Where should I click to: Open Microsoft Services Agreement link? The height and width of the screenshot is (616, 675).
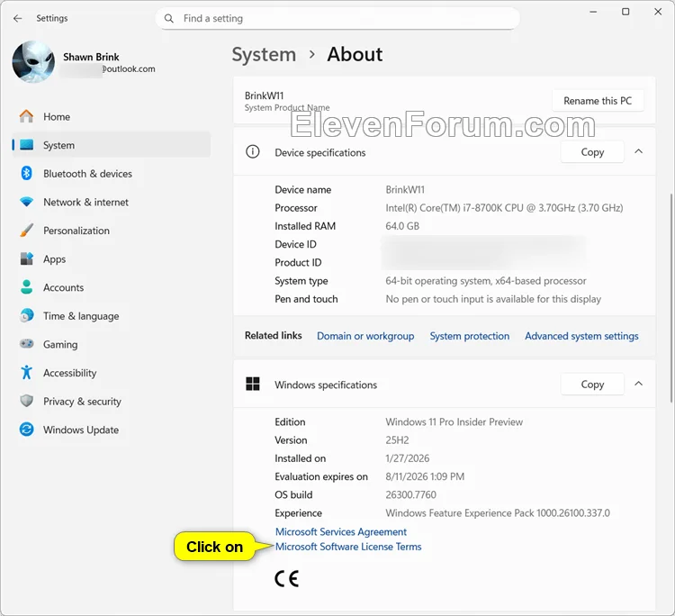[x=341, y=531]
